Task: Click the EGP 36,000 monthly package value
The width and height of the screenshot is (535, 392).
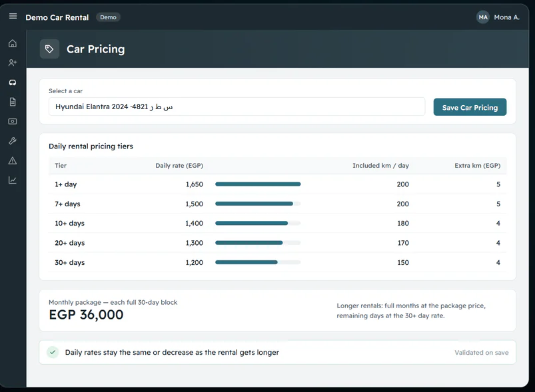Action: click(86, 315)
